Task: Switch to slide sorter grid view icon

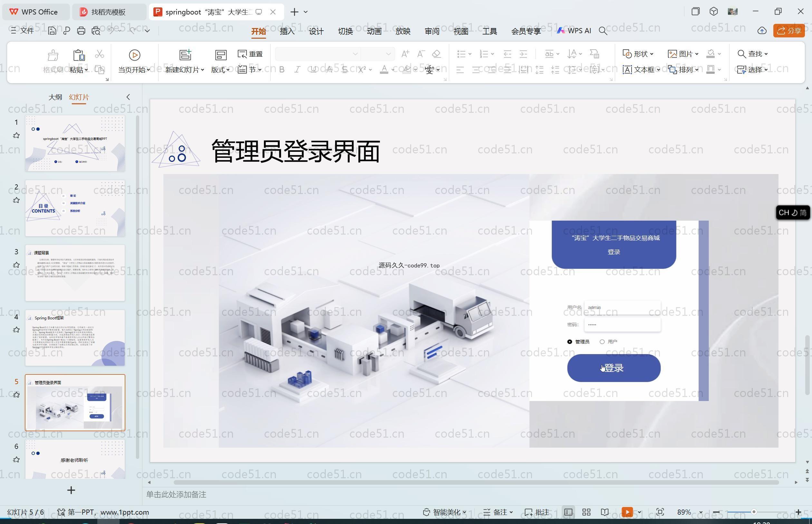Action: click(x=586, y=512)
